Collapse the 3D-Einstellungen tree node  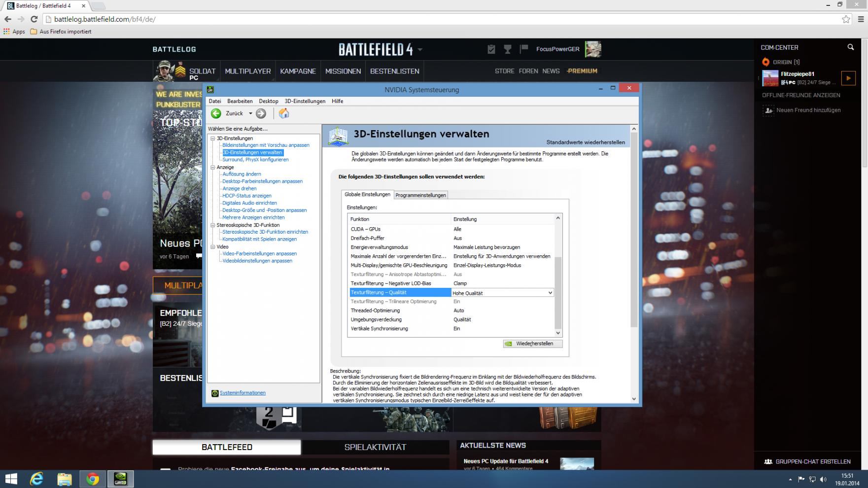click(213, 139)
